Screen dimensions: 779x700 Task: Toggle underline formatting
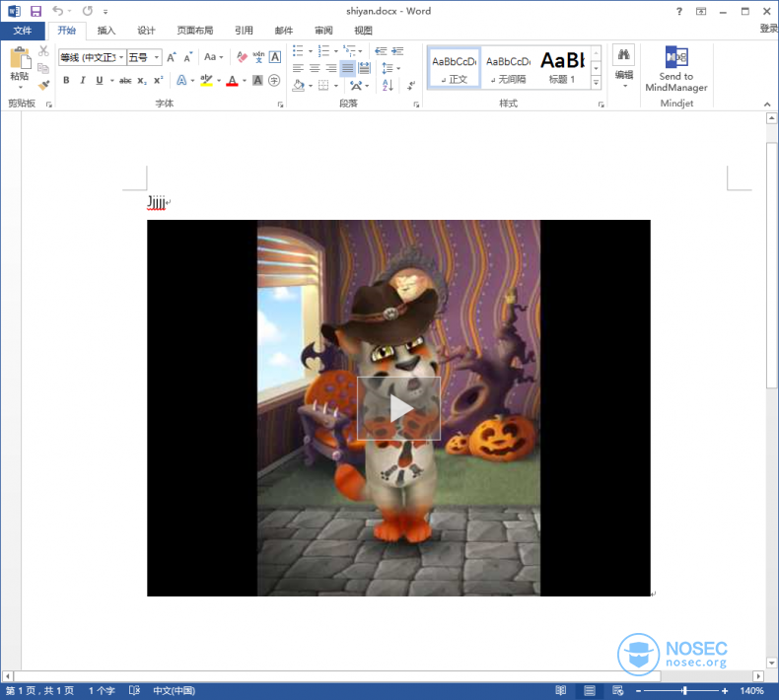pyautogui.click(x=100, y=81)
